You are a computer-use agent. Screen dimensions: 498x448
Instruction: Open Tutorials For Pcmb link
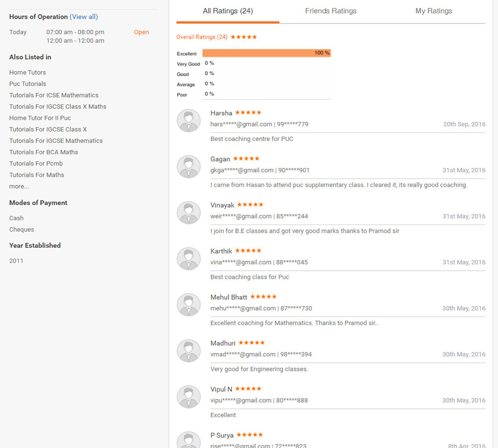(36, 163)
